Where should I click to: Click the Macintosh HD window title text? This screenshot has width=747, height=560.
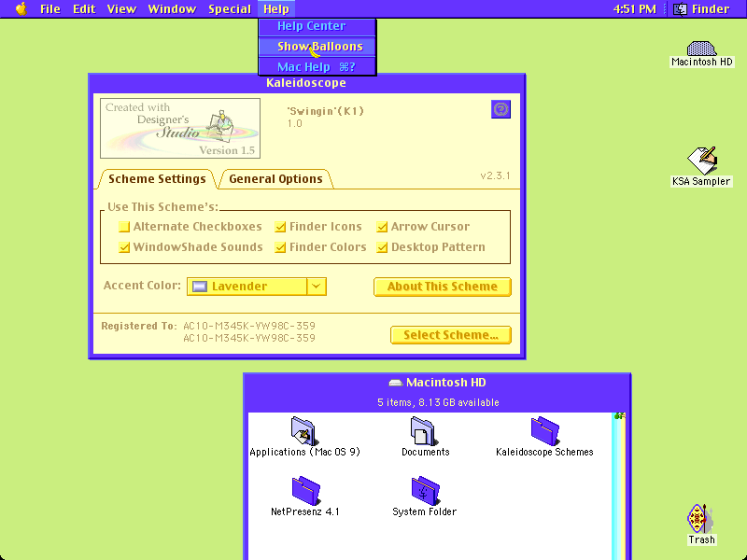pyautogui.click(x=446, y=383)
